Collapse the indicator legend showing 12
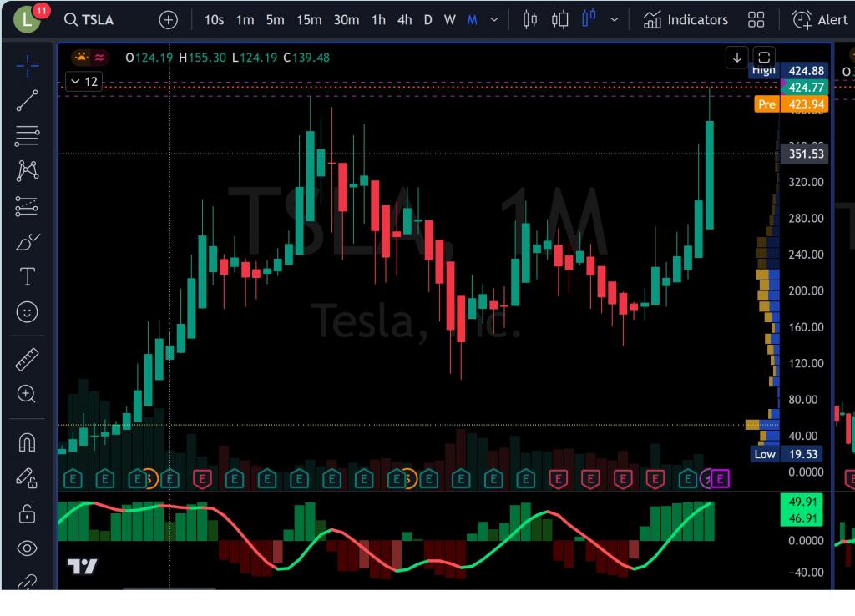Screen dimensions: 855x616 [83, 82]
